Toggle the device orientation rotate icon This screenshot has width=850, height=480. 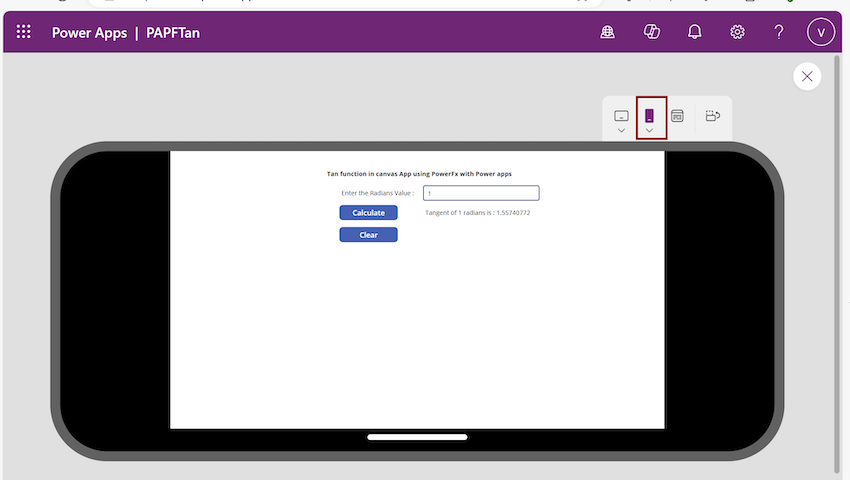coord(713,116)
